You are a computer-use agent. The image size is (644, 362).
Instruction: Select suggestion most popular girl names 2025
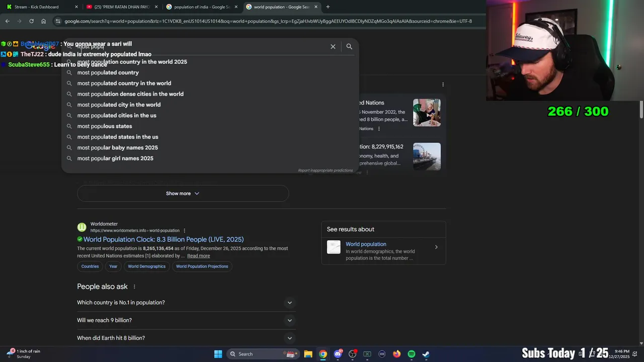click(210, 158)
